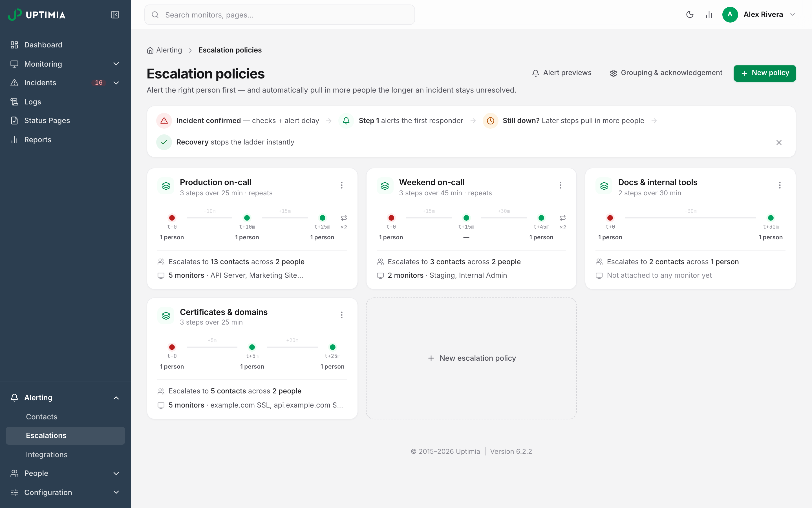Click the Alex Rivera avatar

pyautogui.click(x=730, y=14)
